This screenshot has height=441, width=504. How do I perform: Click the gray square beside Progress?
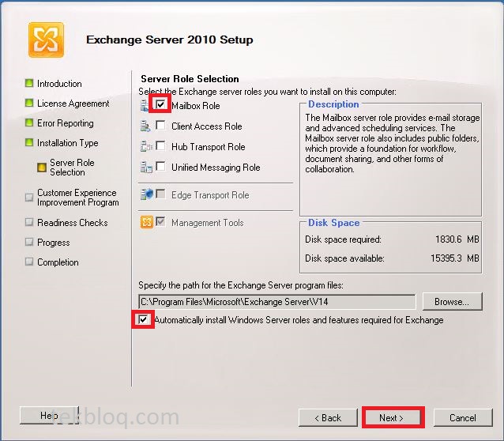pyautogui.click(x=29, y=242)
